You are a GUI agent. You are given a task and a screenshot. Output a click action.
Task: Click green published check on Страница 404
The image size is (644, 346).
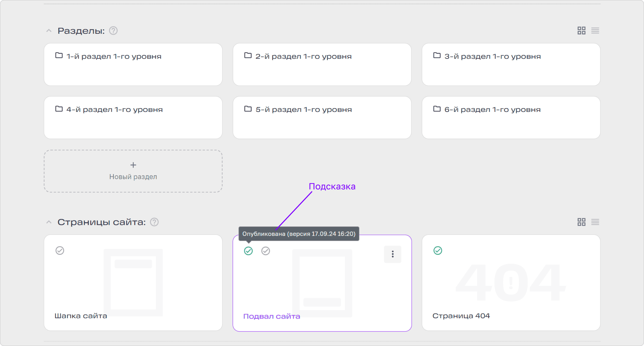tap(438, 251)
